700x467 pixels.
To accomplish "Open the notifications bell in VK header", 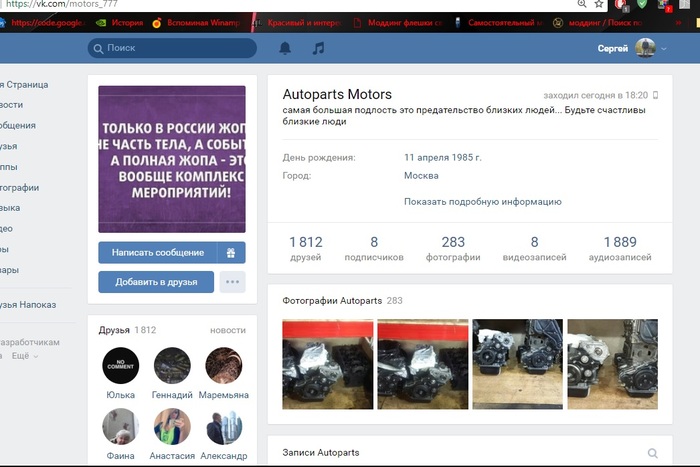I will tap(285, 48).
